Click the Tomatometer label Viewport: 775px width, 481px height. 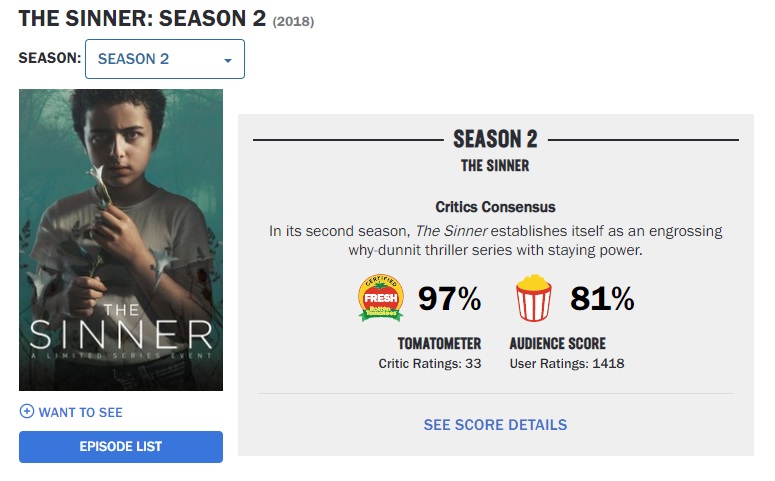click(439, 344)
